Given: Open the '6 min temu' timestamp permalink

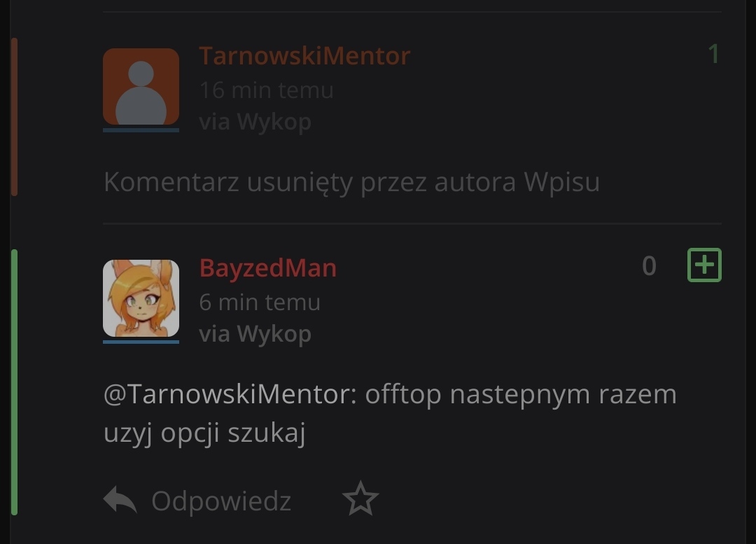Looking at the screenshot, I should 260,302.
